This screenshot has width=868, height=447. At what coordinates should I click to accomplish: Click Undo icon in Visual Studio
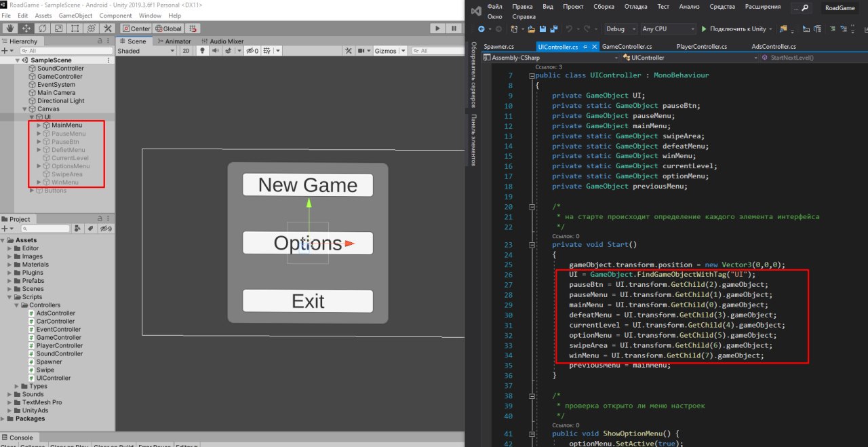[x=570, y=29]
